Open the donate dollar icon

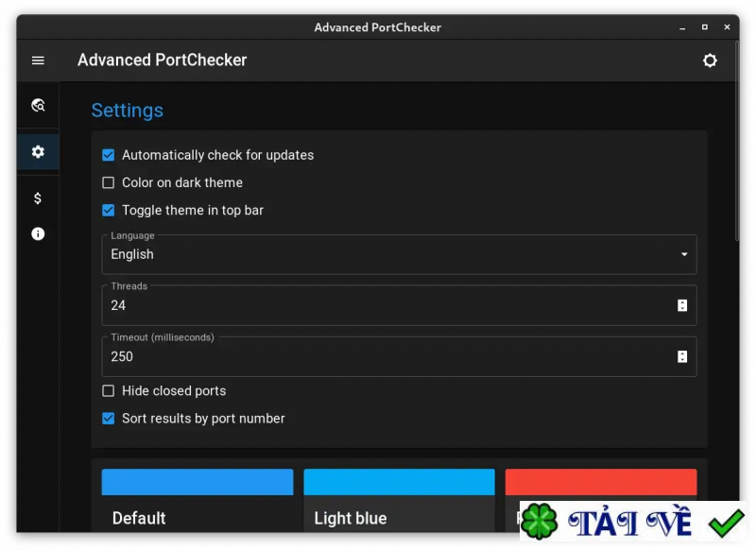(x=38, y=198)
